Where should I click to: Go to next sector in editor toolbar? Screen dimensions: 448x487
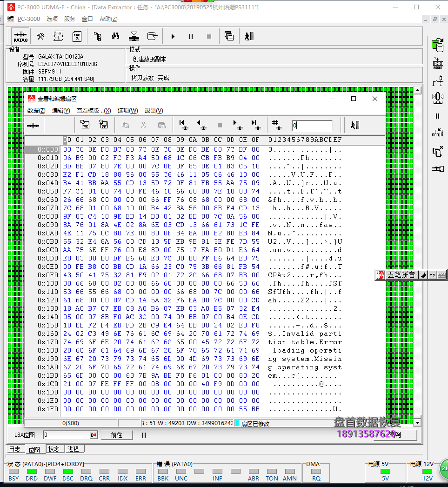pyautogui.click(x=238, y=125)
